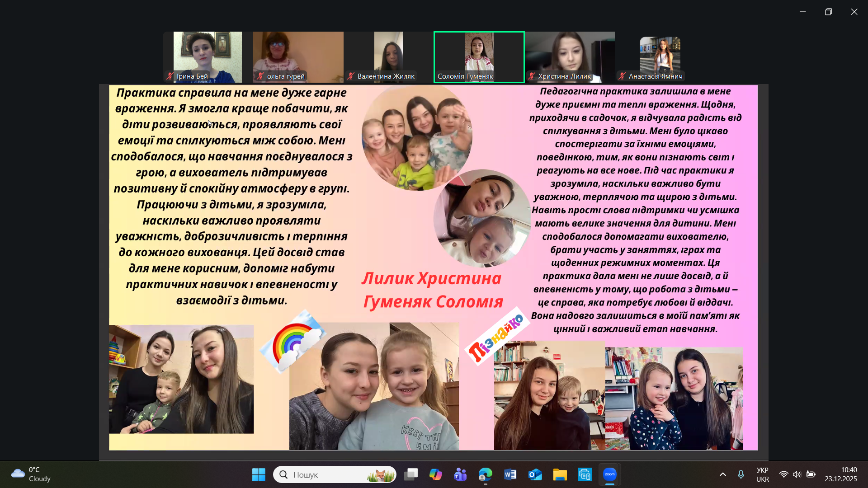Launch the Copilot app icon
The width and height of the screenshot is (868, 488).
coord(435,474)
